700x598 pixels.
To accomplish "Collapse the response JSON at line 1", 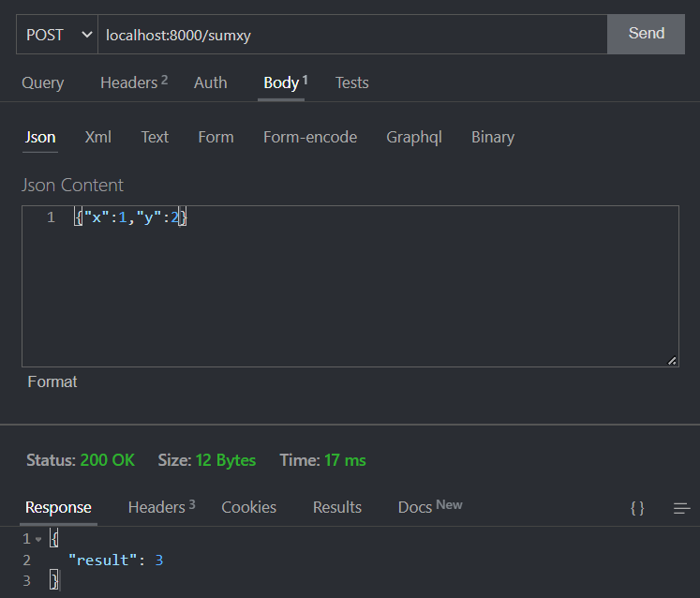I will point(38,540).
